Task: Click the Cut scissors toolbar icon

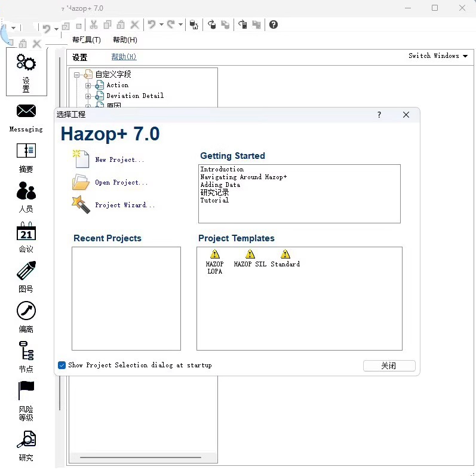Action: [x=94, y=24]
